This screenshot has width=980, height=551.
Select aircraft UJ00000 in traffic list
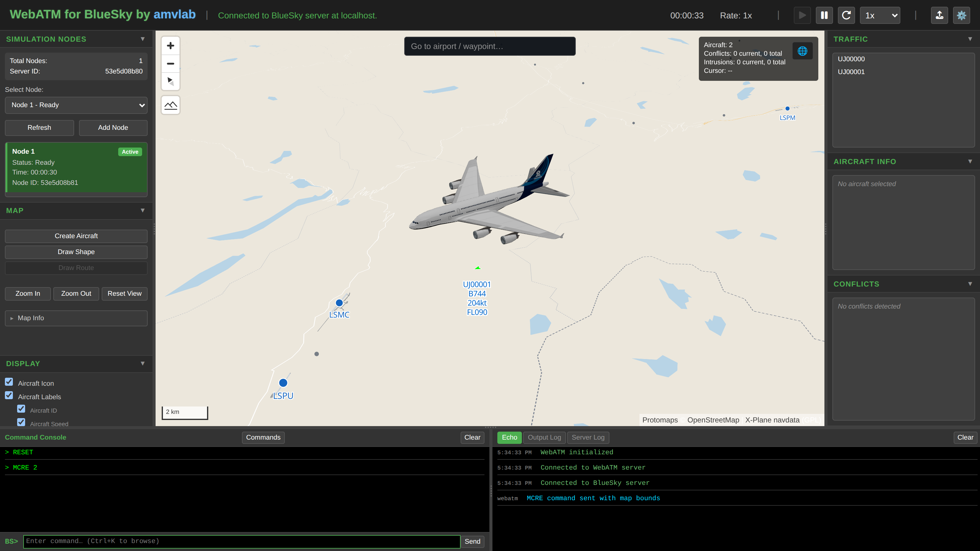click(903, 59)
